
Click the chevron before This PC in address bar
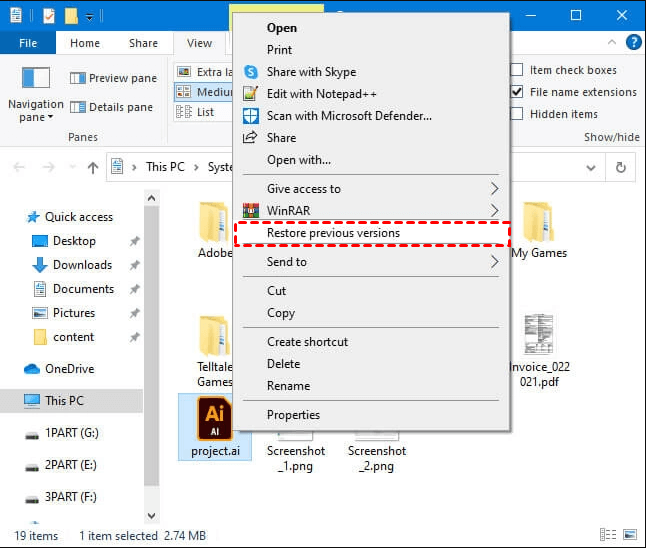pyautogui.click(x=134, y=167)
